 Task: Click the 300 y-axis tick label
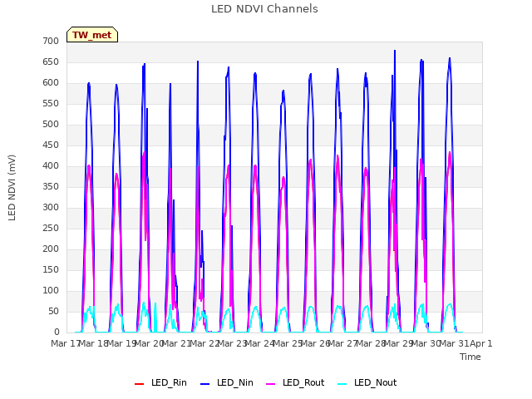click(51, 207)
